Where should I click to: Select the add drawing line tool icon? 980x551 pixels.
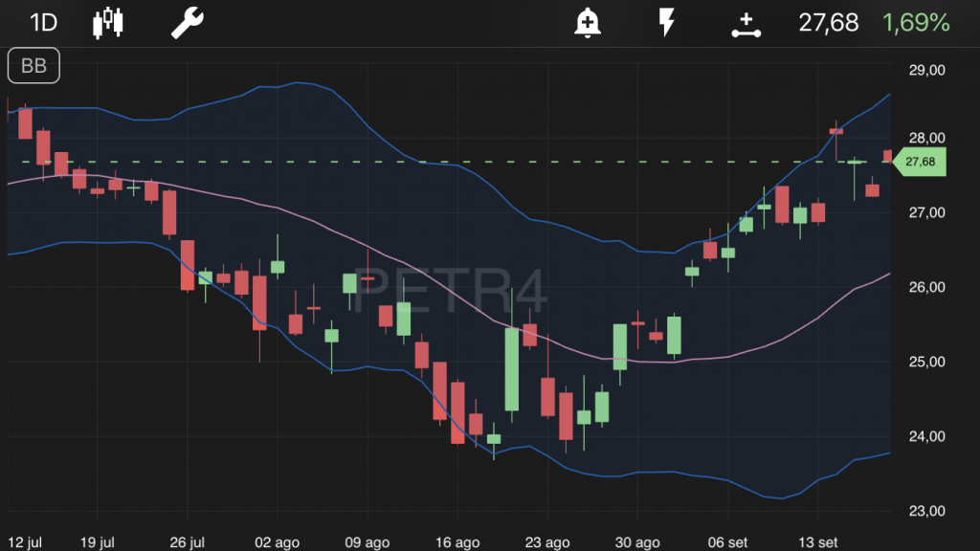pos(746,26)
